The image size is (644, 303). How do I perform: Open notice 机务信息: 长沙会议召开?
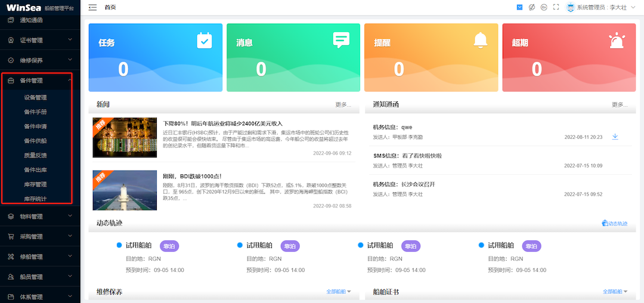pos(404,184)
